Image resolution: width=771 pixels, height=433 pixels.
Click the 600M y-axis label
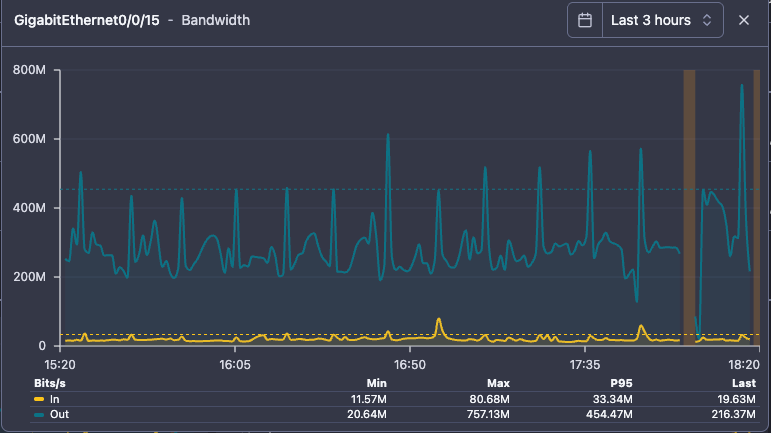click(x=29, y=139)
